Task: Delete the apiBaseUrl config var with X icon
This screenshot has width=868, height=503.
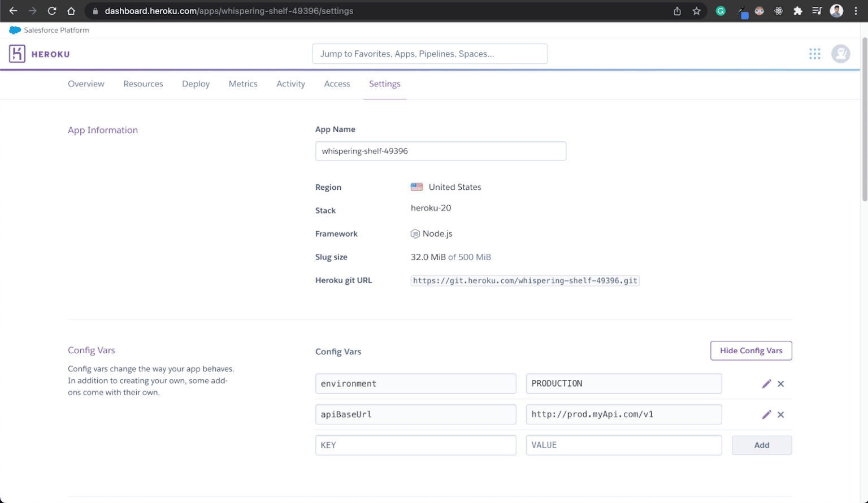Action: pyautogui.click(x=780, y=414)
